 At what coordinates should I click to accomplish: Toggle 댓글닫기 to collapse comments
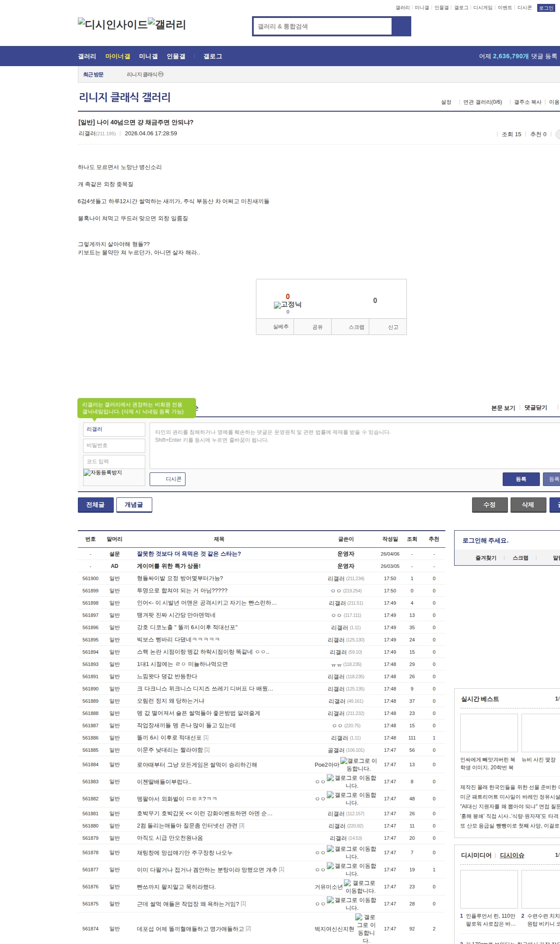pos(535,408)
